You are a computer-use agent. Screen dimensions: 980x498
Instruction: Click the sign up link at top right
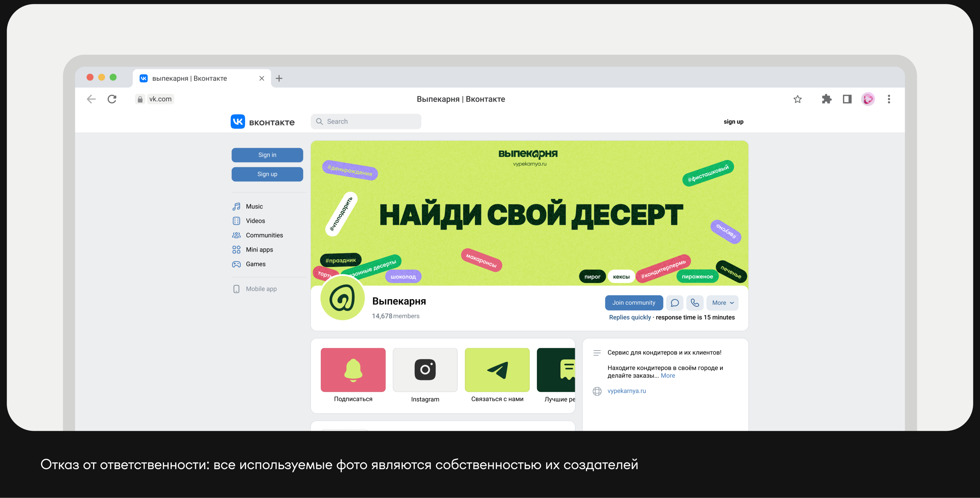click(733, 122)
